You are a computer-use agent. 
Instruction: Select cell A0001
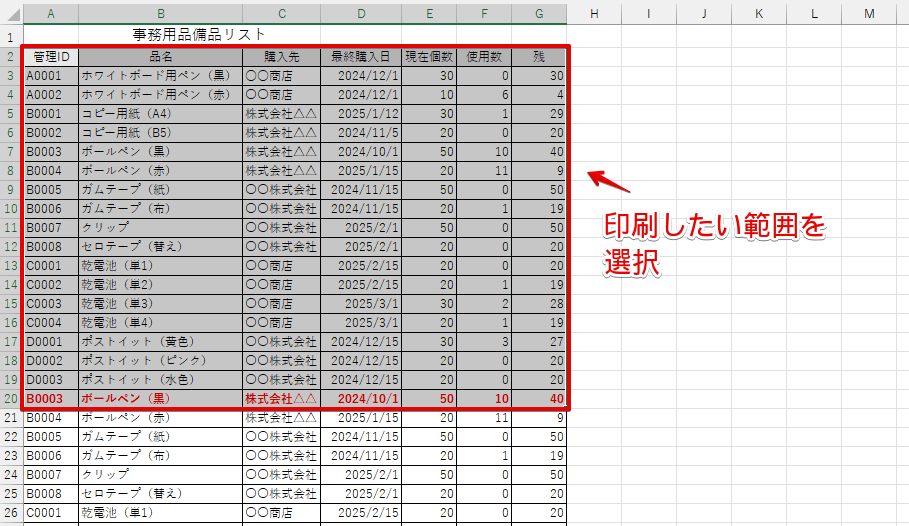click(x=51, y=76)
